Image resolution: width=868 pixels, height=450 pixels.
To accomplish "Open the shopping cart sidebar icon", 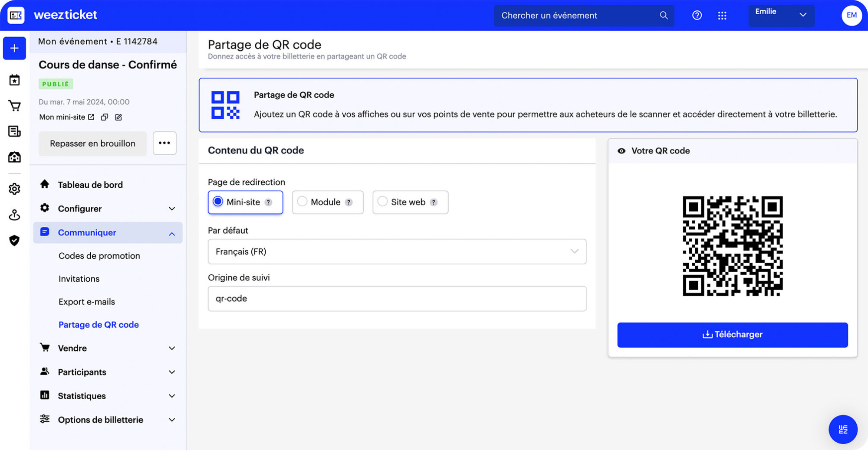I will coord(14,106).
